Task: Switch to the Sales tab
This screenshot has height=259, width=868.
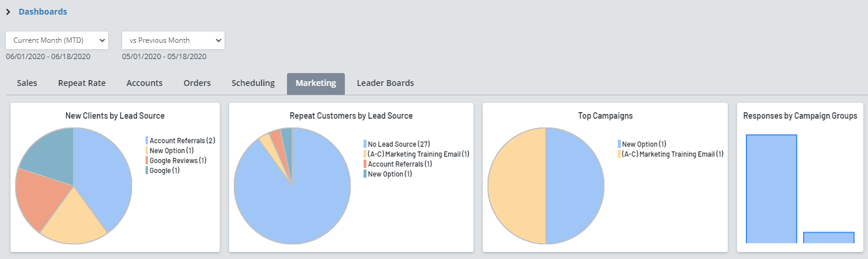Action: point(27,83)
